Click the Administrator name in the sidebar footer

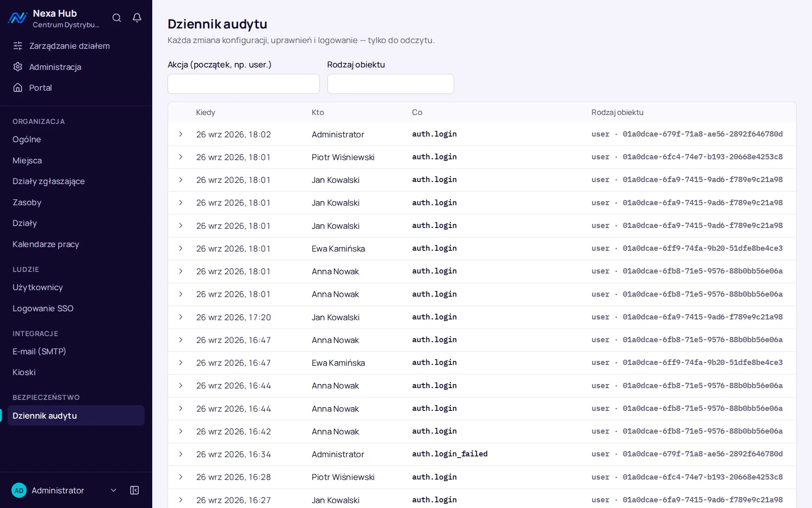(58, 490)
